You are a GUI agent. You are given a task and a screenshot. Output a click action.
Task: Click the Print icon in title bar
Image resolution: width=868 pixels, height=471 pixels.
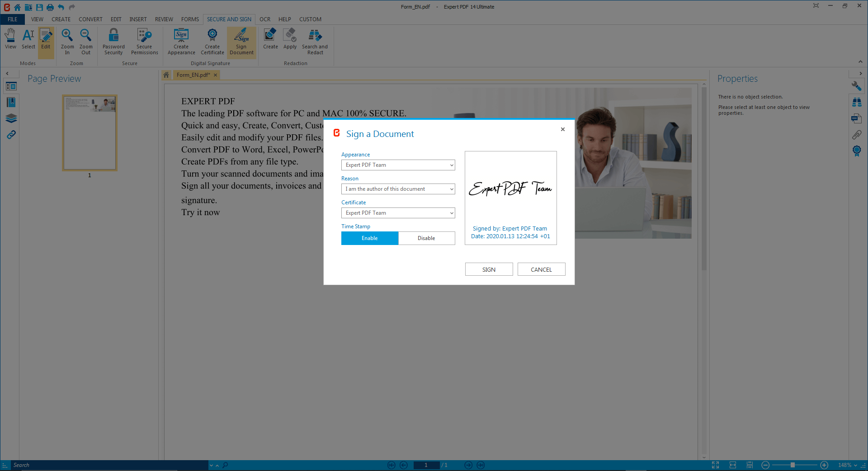click(50, 7)
